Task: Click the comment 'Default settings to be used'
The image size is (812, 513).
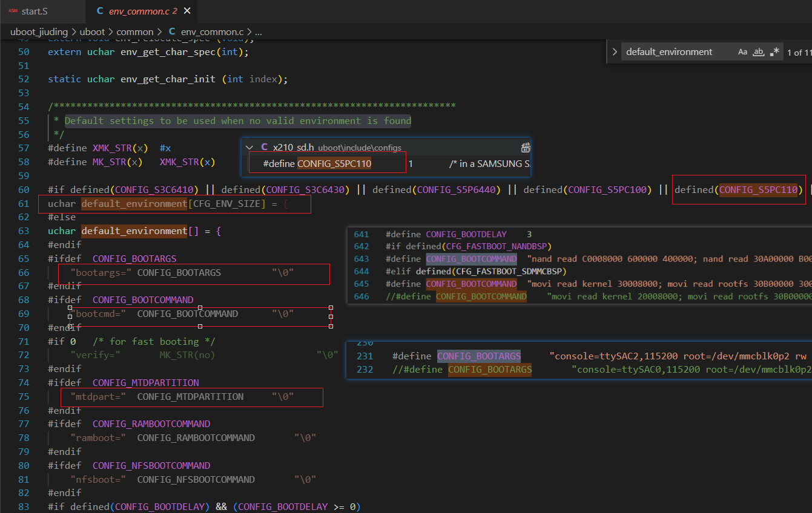Action: pyautogui.click(x=238, y=121)
